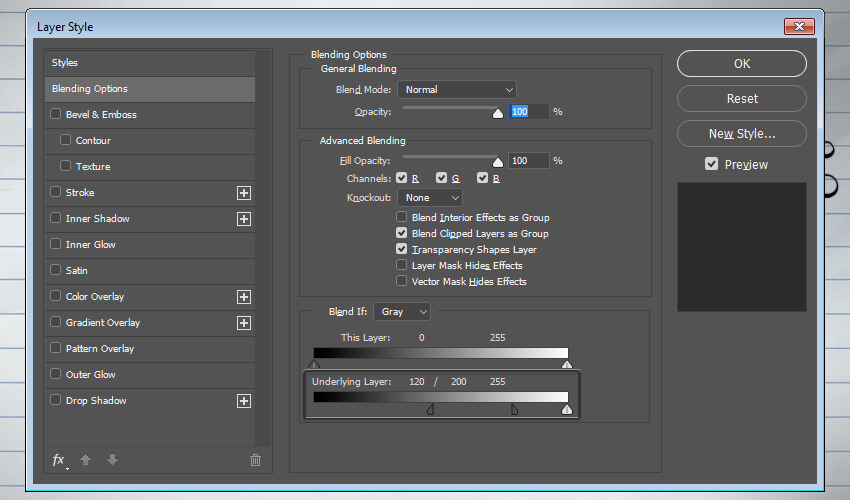Screen dimensions: 850x500
Task: Open the Knockout dropdown
Action: pyautogui.click(x=430, y=198)
